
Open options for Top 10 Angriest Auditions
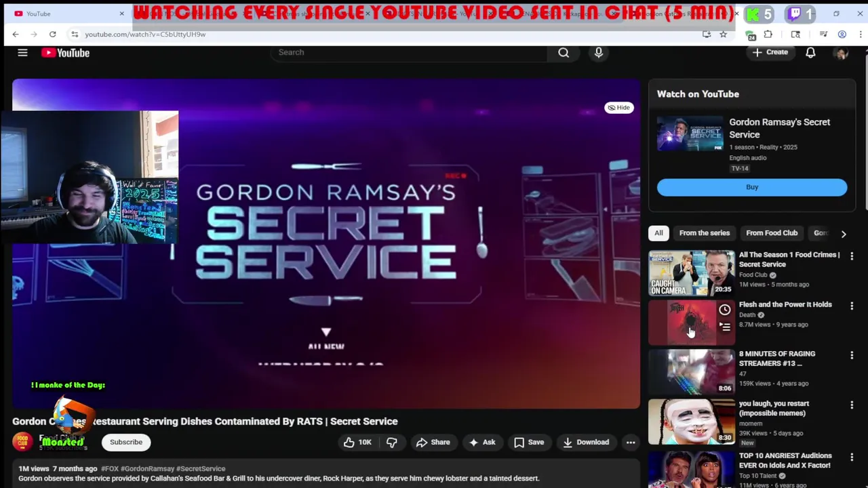(x=852, y=457)
